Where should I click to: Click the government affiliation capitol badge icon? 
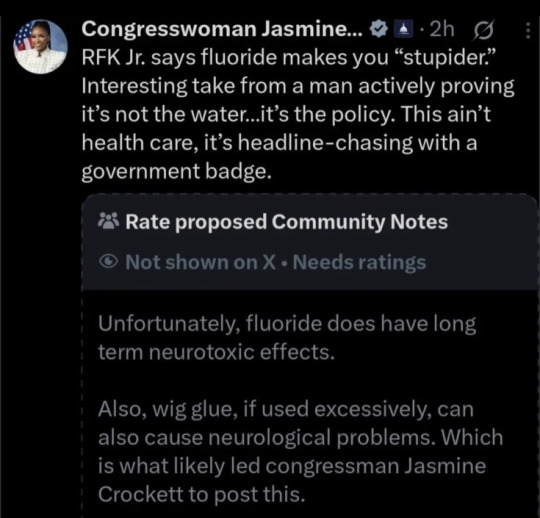click(404, 30)
